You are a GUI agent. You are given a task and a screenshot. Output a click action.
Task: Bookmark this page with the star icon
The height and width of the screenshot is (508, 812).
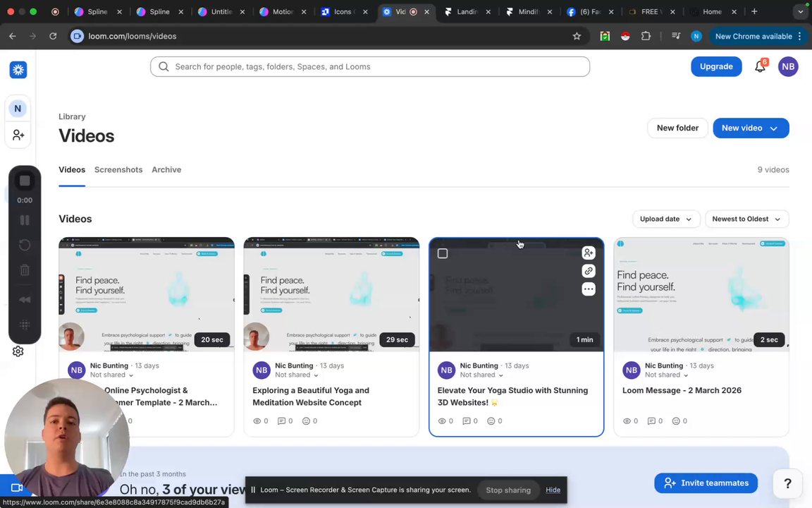(x=577, y=36)
